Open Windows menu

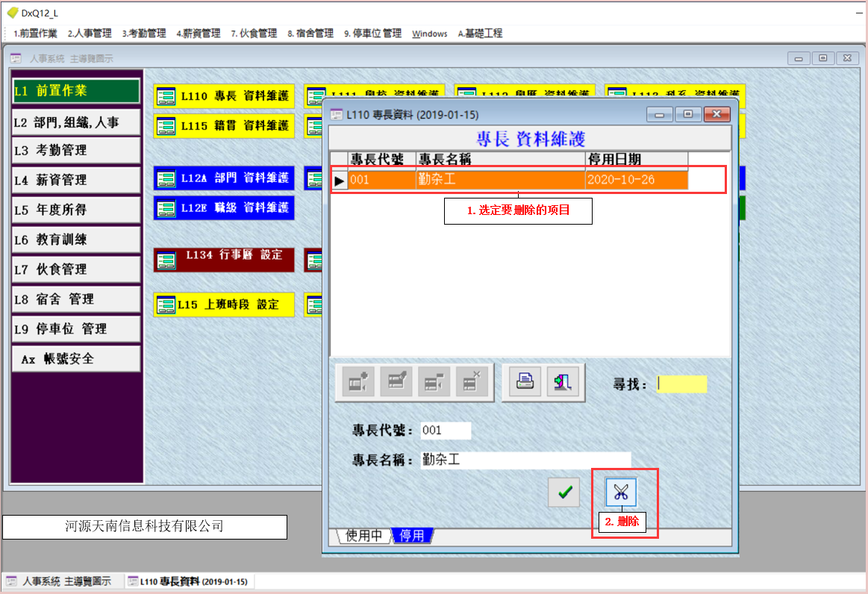(430, 34)
